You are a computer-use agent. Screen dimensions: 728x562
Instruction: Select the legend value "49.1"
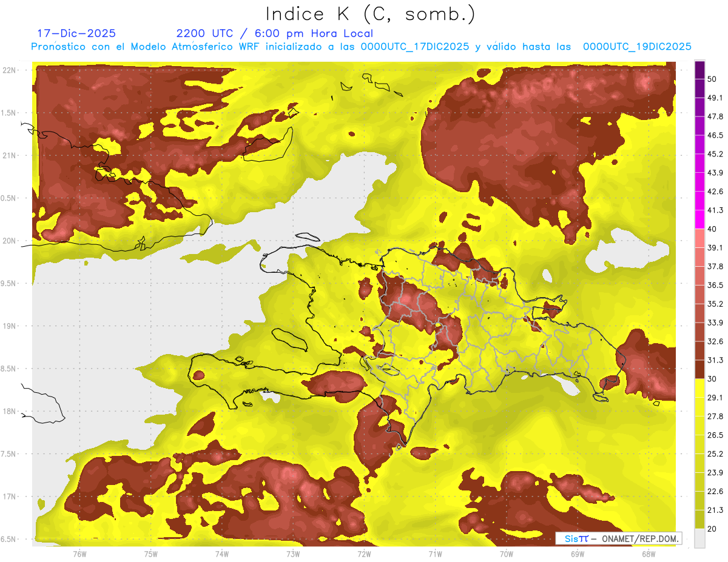pyautogui.click(x=715, y=98)
